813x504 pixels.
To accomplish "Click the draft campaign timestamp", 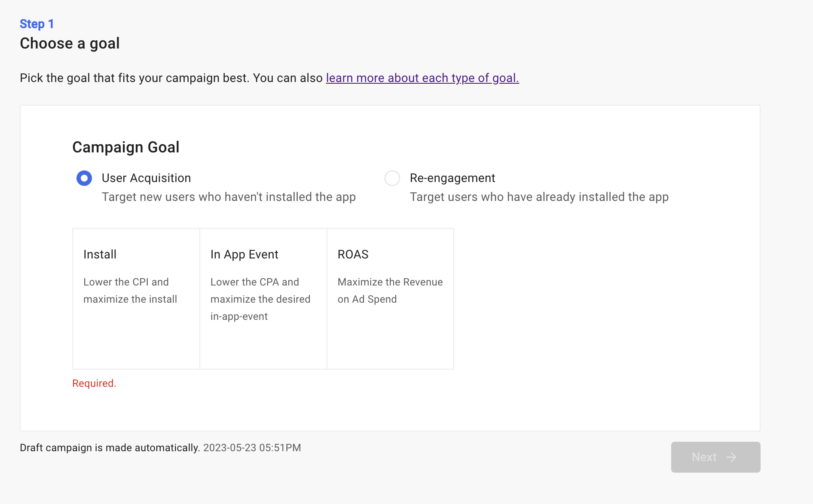I will (x=252, y=448).
